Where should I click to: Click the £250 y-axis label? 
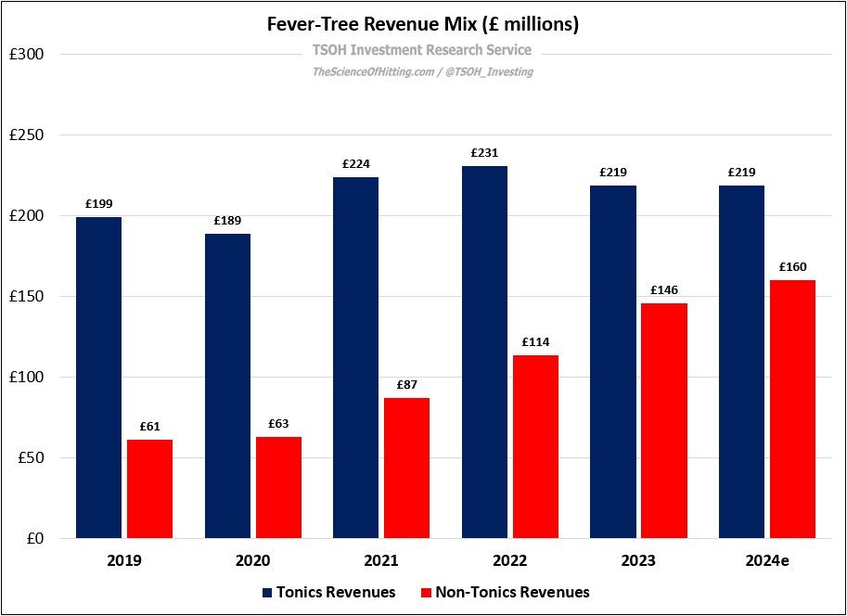[x=27, y=135]
